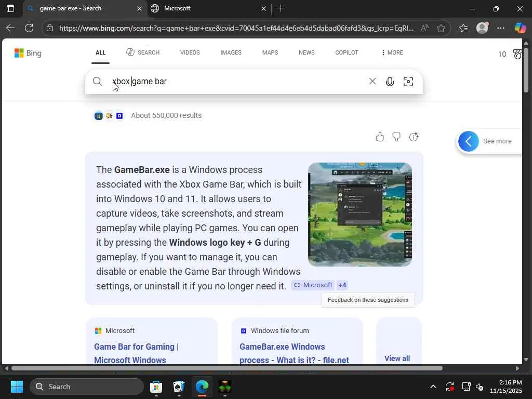
Task: Refresh the current Bing page
Action: [29, 28]
